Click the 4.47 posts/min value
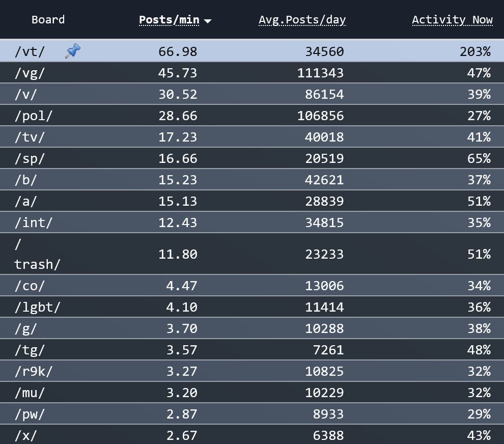This screenshot has height=444, width=504. pos(182,286)
